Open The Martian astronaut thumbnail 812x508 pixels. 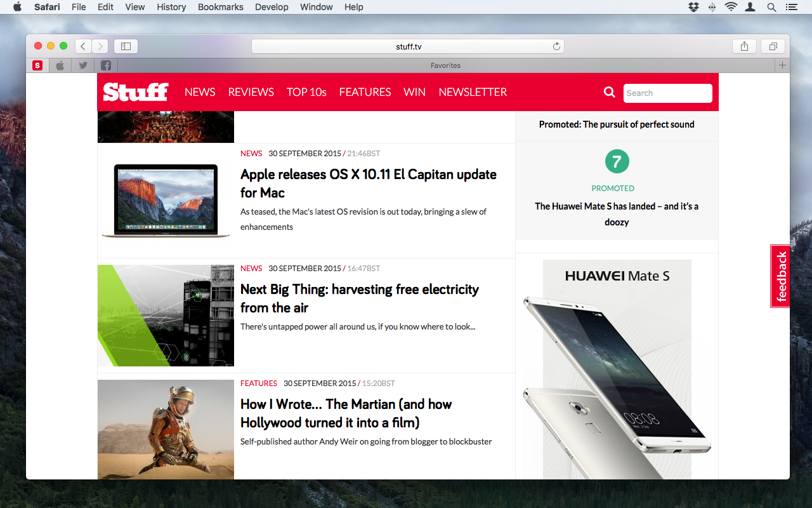click(166, 429)
